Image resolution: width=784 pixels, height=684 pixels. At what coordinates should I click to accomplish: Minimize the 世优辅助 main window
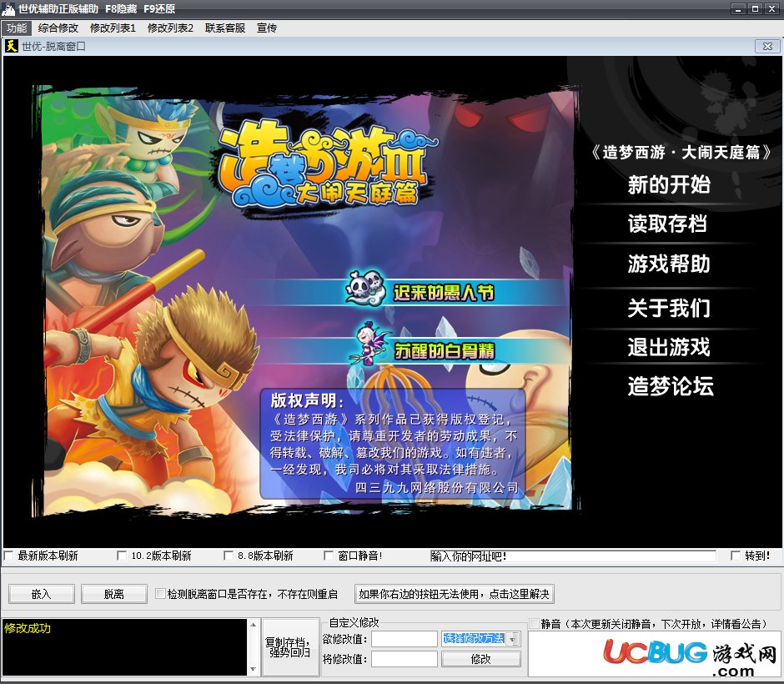click(738, 8)
